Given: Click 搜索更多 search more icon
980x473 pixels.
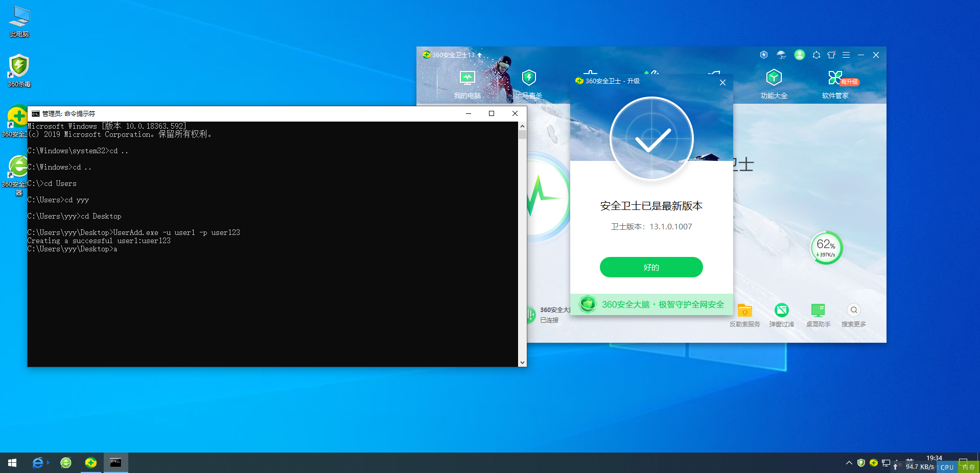Looking at the screenshot, I should point(853,316).
